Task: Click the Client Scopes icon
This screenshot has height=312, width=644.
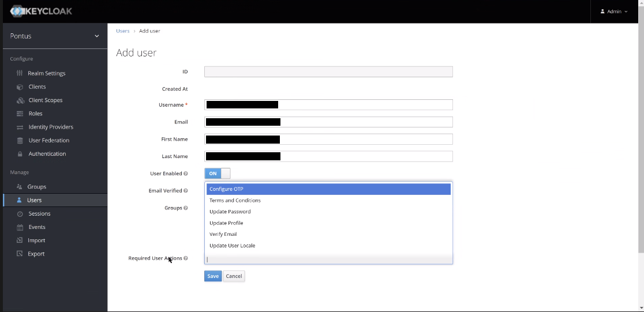Action: pos(20,100)
